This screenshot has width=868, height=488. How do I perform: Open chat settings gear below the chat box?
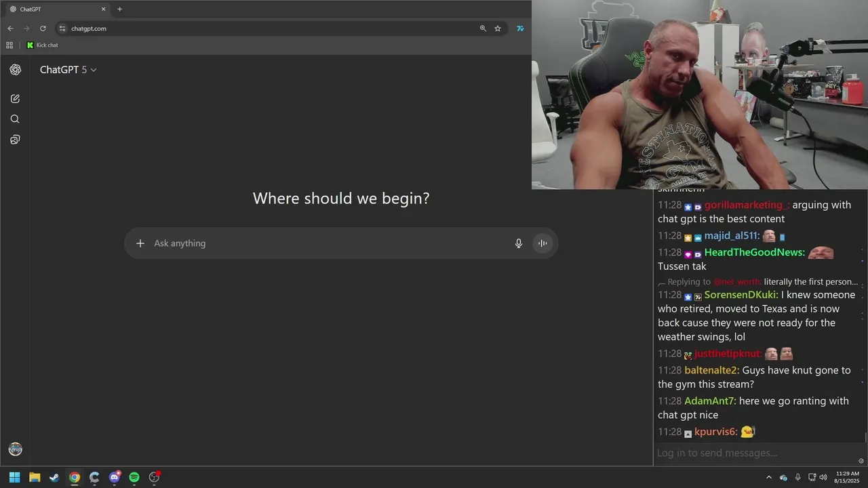click(861, 461)
